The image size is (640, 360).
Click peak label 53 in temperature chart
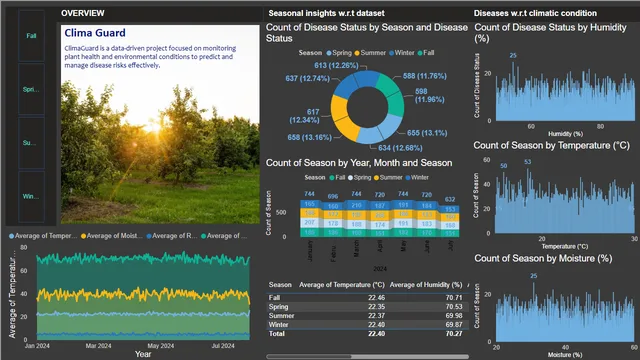(x=528, y=162)
